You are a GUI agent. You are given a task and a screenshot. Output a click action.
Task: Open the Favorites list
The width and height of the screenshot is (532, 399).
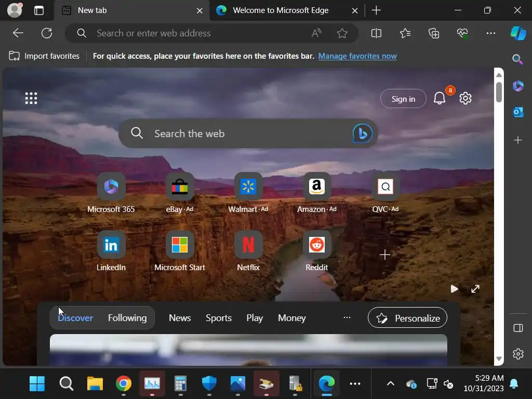point(405,33)
